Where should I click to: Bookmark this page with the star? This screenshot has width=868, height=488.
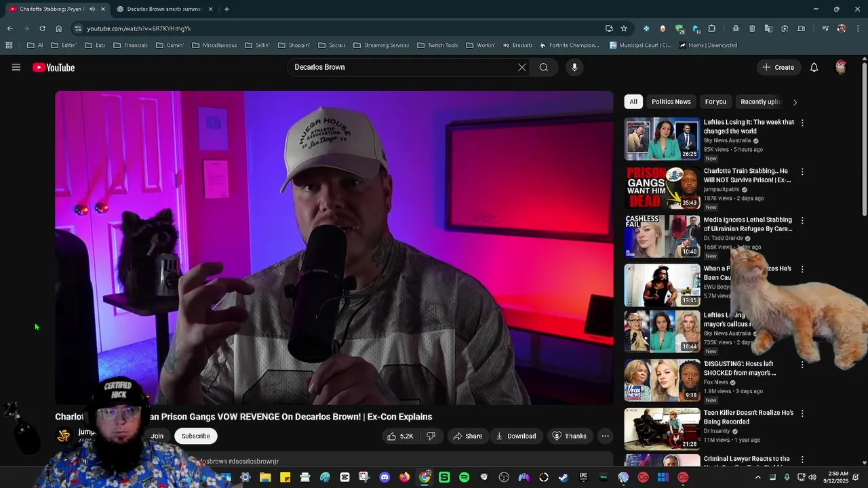click(624, 28)
